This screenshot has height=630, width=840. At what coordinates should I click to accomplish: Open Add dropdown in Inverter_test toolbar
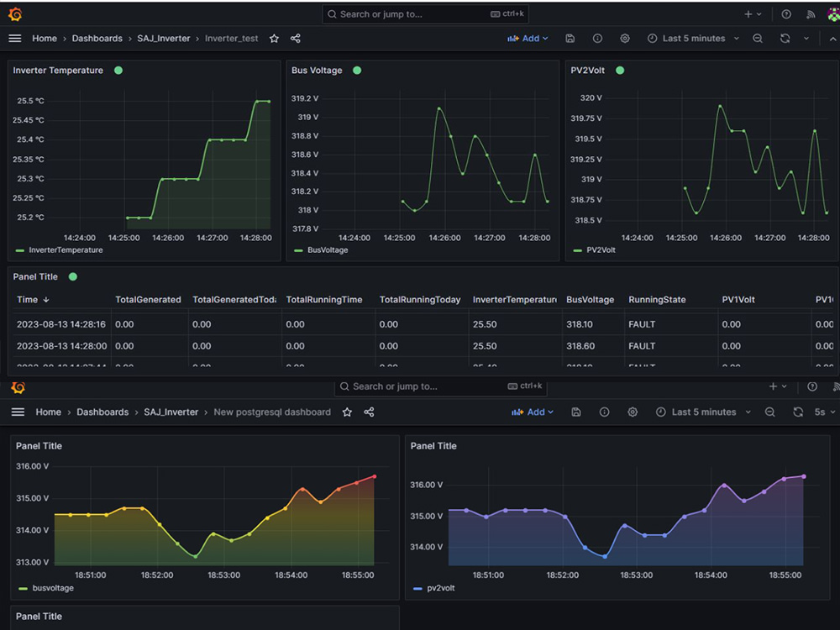pyautogui.click(x=528, y=39)
